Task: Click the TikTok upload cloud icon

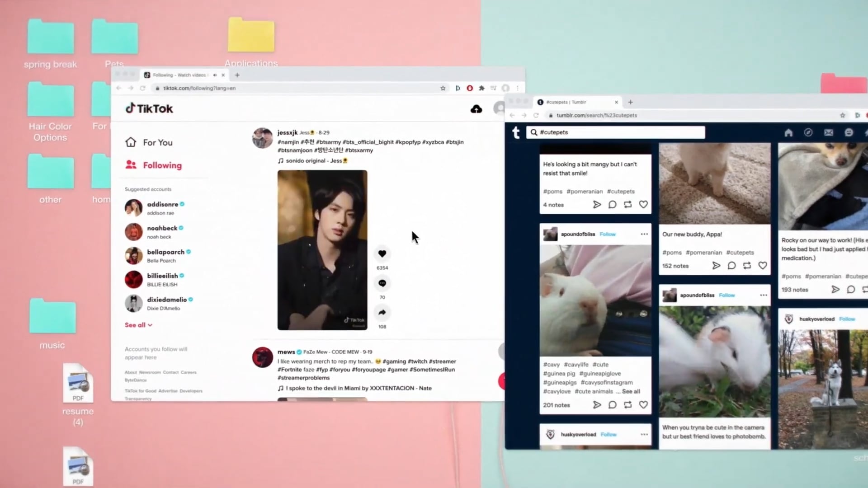Action: click(x=476, y=109)
